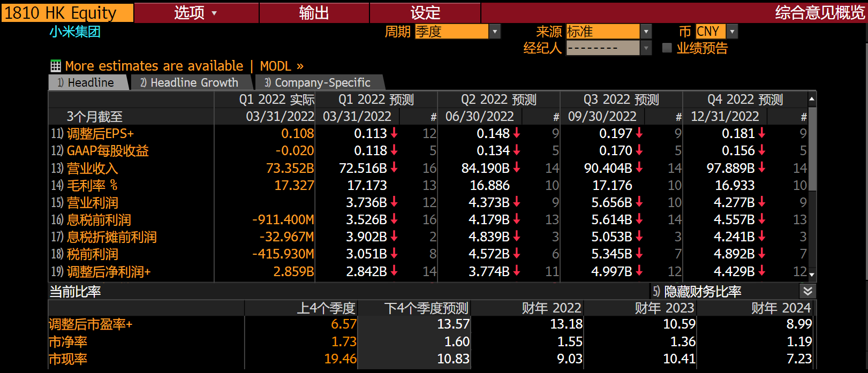This screenshot has width=868, height=373.
Task: Click the Q4 2022 预测 column header
Action: tap(745, 100)
